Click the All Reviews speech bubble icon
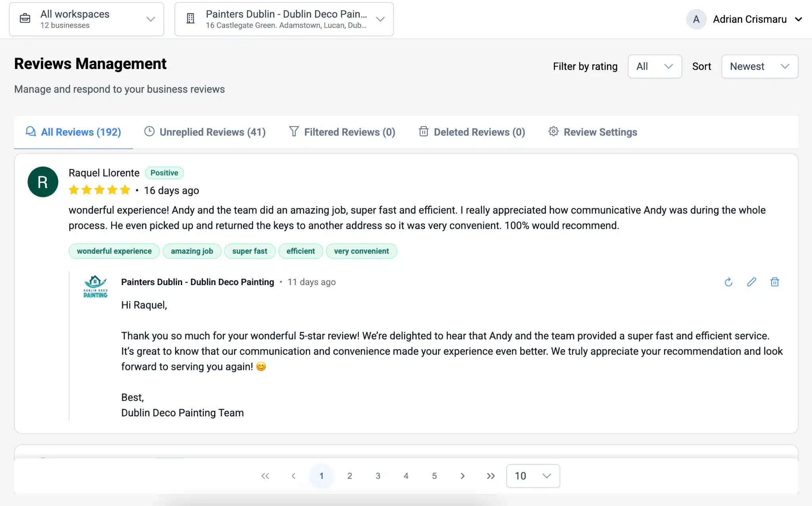The image size is (812, 506). 31,132
